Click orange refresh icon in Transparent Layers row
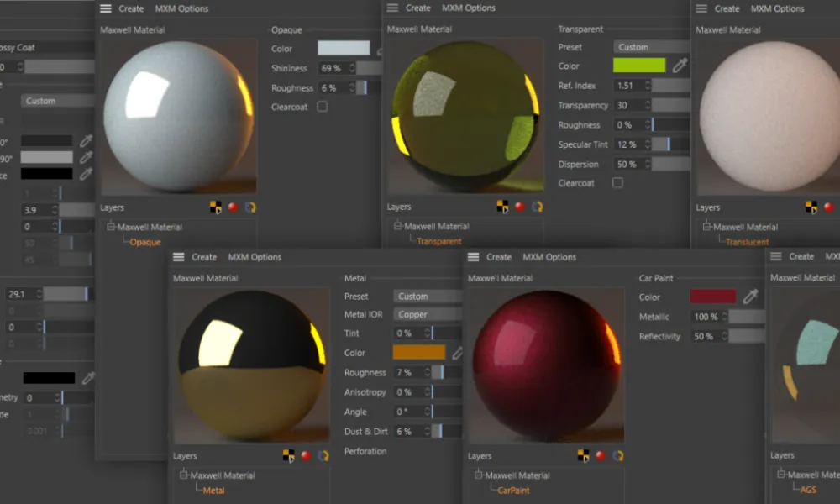 click(537, 207)
